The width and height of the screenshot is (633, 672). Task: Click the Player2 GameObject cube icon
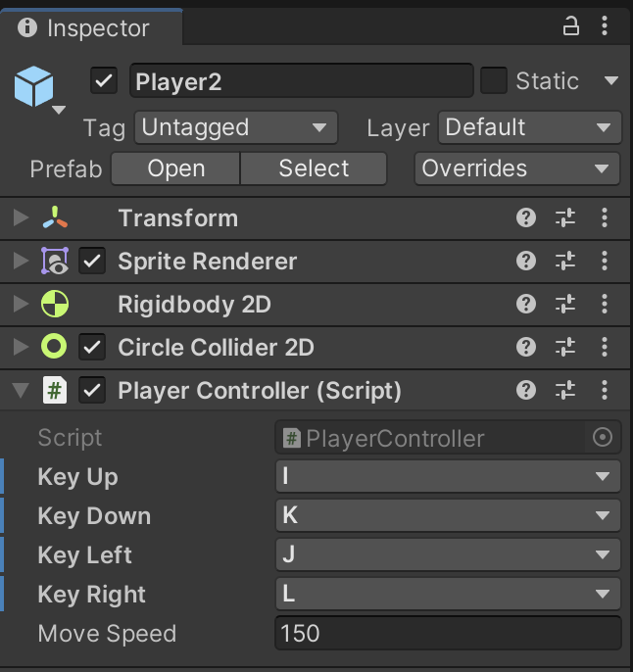[x=33, y=86]
